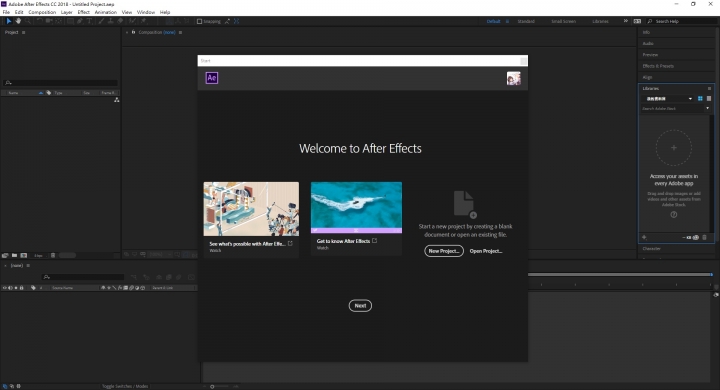The width and height of the screenshot is (720, 390).
Task: Click the Interpret Footage icon in Project panel
Action: (5, 255)
